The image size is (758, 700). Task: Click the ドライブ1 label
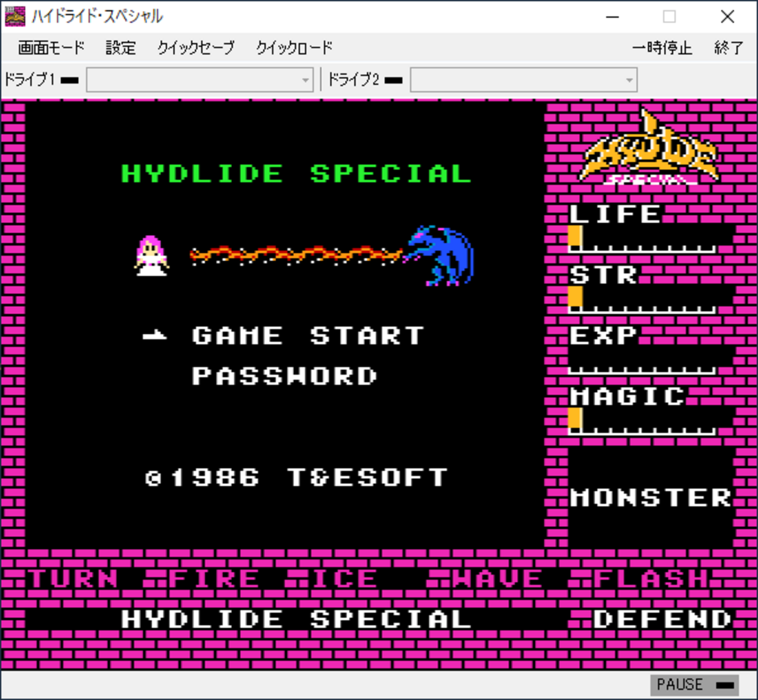point(29,79)
